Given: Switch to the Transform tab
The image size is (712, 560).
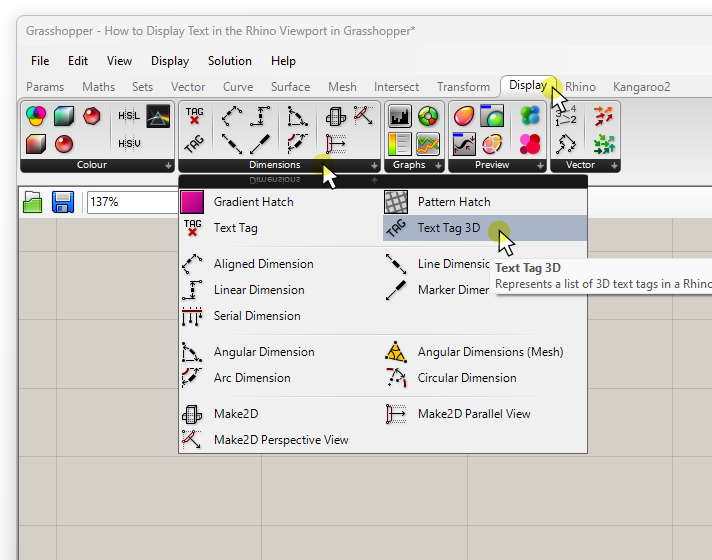Looking at the screenshot, I should (464, 87).
